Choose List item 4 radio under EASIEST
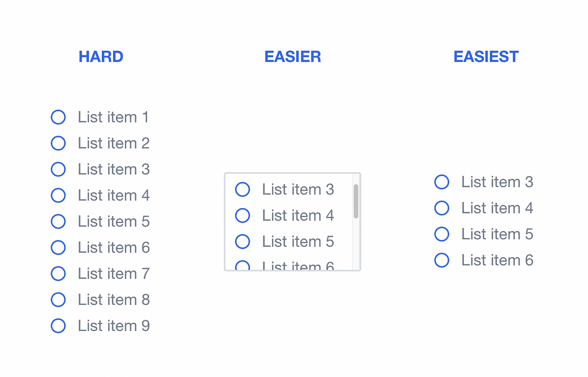The width and height of the screenshot is (588, 377). point(442,208)
